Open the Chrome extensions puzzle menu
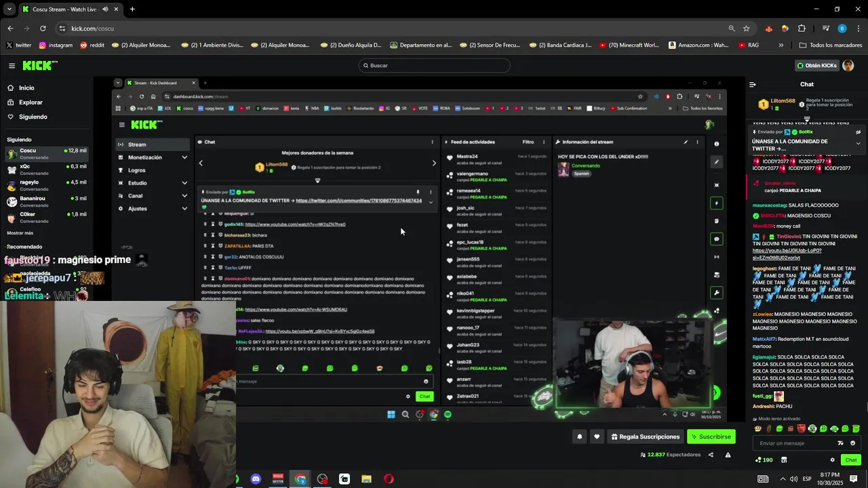Screen dimensions: 868x488 [x=802, y=28]
